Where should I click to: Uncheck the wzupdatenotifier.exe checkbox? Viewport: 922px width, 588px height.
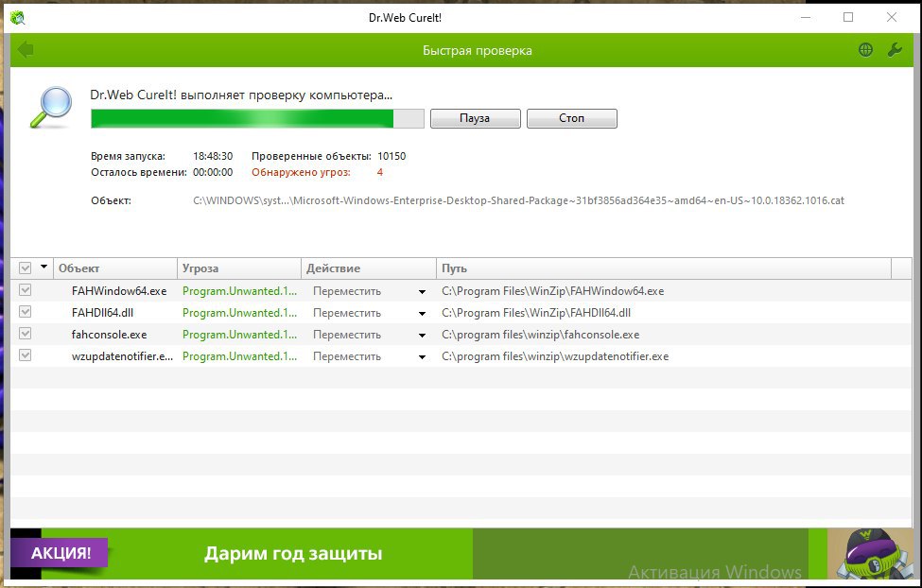(x=25, y=355)
